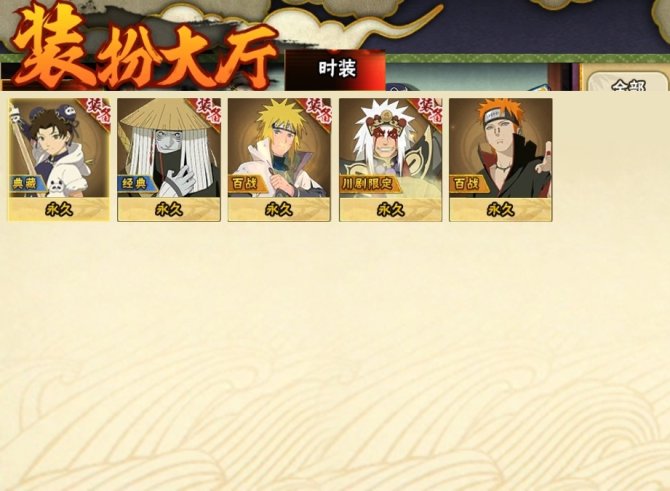Choose the blond-haired ninja costume portrait
Viewport: 670px width, 491px height.
coord(279,159)
